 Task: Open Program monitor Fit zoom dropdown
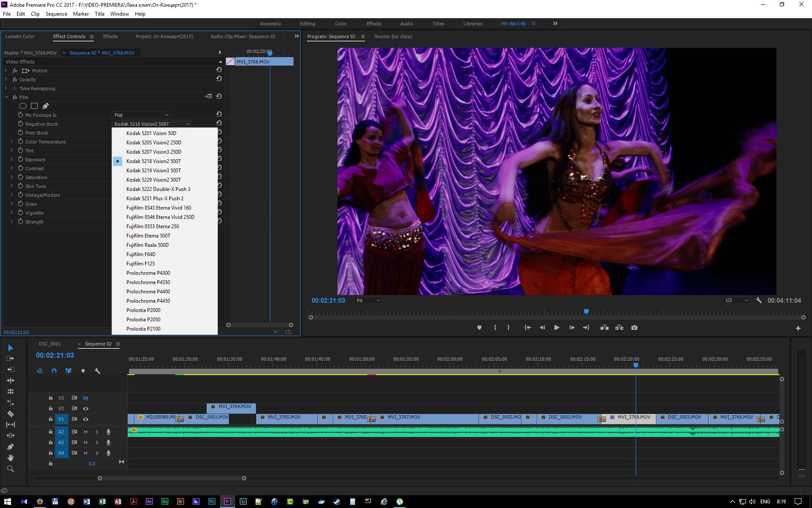(368, 301)
